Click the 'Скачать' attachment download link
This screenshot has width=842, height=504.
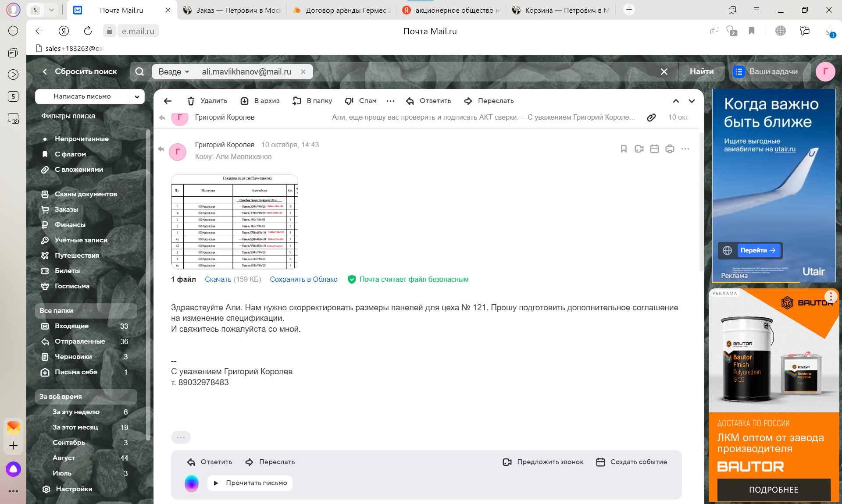(x=218, y=279)
